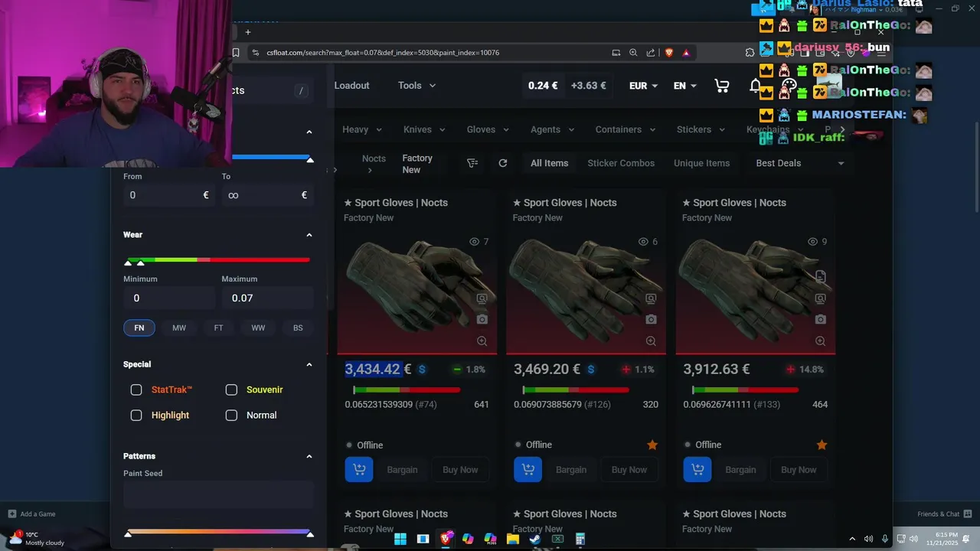Inspect the 3,434.42 € gloves in-game icon
The height and width of the screenshot is (551, 980).
point(482,298)
